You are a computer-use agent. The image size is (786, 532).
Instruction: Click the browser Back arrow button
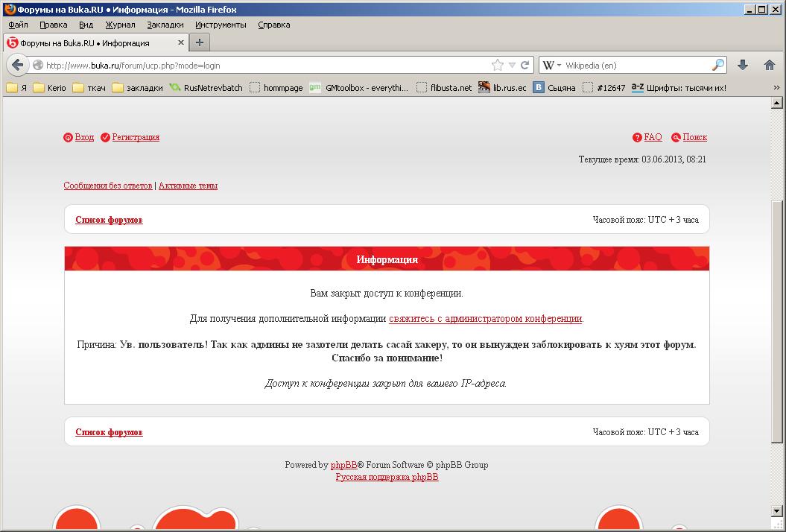click(17, 65)
